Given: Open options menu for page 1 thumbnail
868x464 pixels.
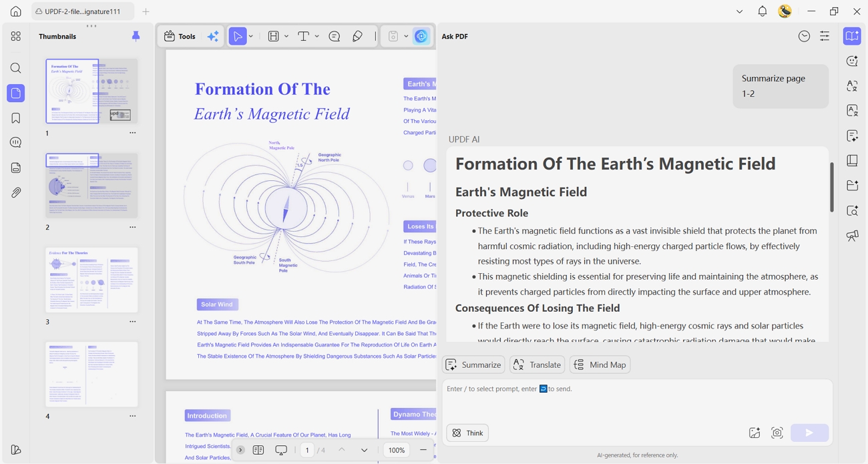Looking at the screenshot, I should [x=133, y=133].
